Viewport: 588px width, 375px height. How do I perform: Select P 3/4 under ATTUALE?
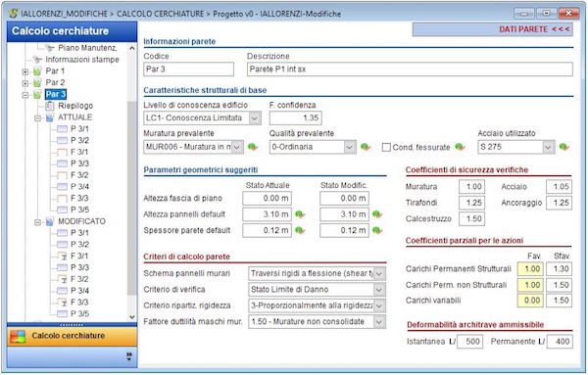tap(79, 187)
